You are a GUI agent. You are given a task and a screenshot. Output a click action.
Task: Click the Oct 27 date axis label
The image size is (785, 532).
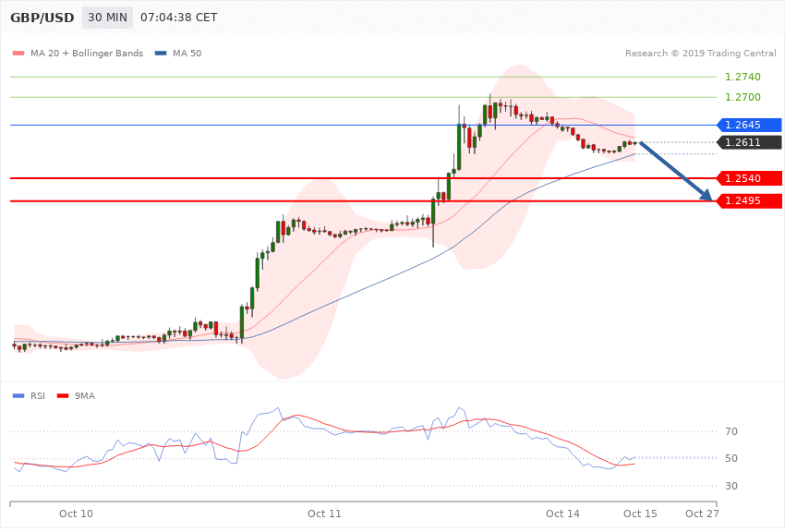(702, 514)
